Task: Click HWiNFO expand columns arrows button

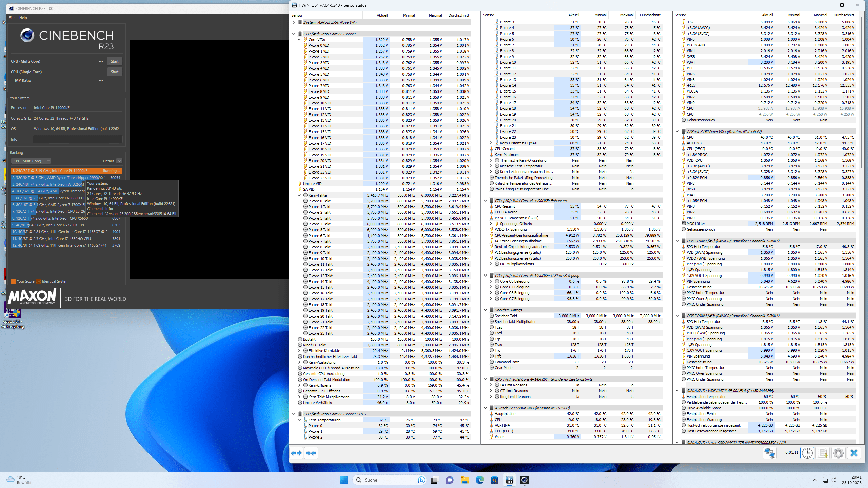Action: (297, 453)
